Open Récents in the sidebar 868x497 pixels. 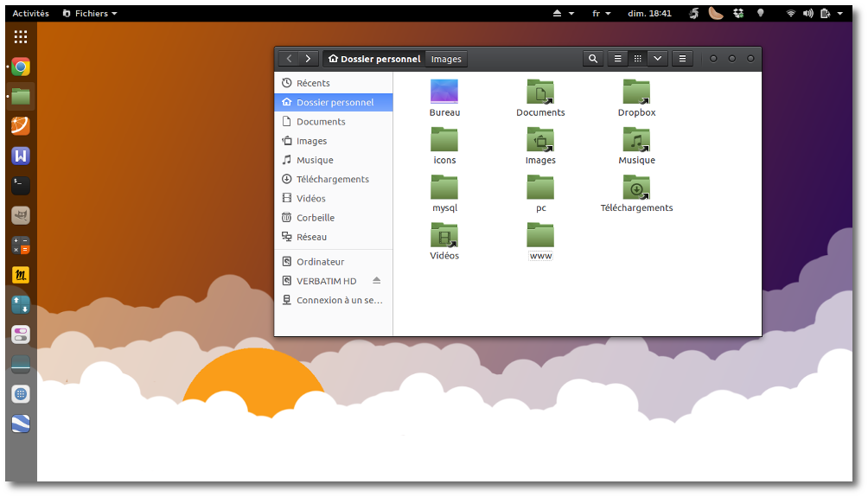tap(333, 83)
